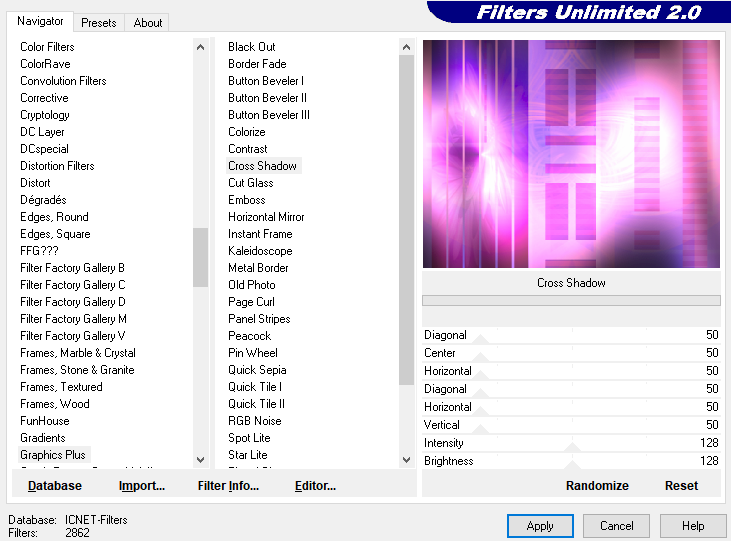The height and width of the screenshot is (541, 731).
Task: Click down arrow of category list scrollbar
Action: pyautogui.click(x=200, y=460)
